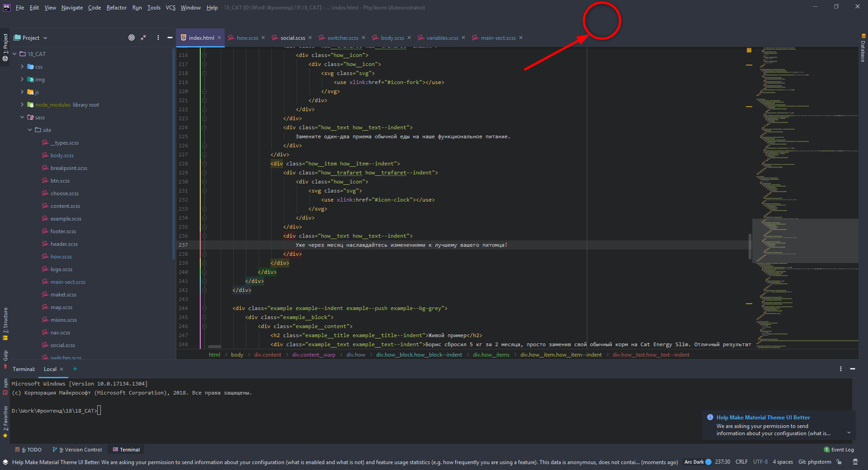Collapse the 18_CAT root folder
Viewport: 868px width, 470px height.
[x=14, y=54]
